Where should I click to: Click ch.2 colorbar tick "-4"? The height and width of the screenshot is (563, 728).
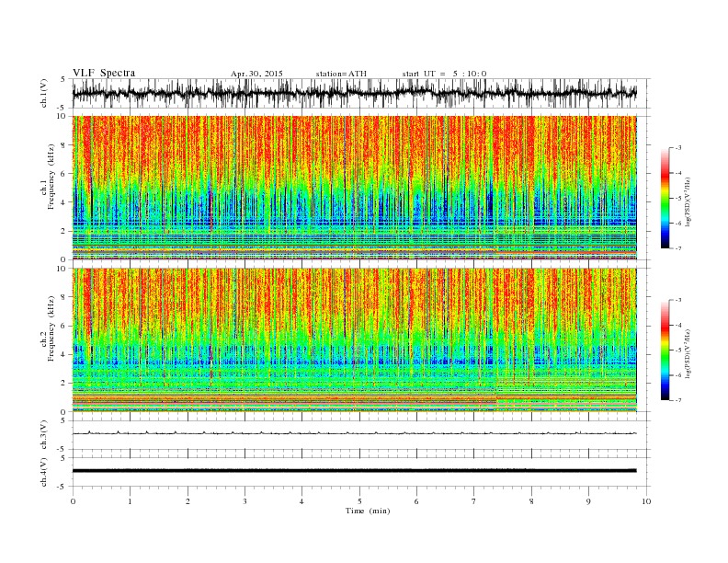click(x=678, y=325)
